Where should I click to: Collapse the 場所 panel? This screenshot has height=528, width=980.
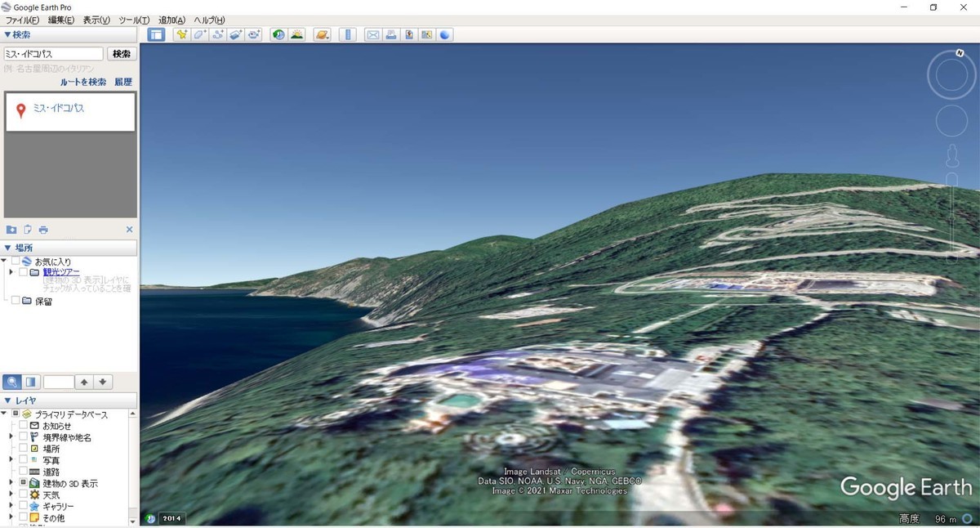click(8, 248)
